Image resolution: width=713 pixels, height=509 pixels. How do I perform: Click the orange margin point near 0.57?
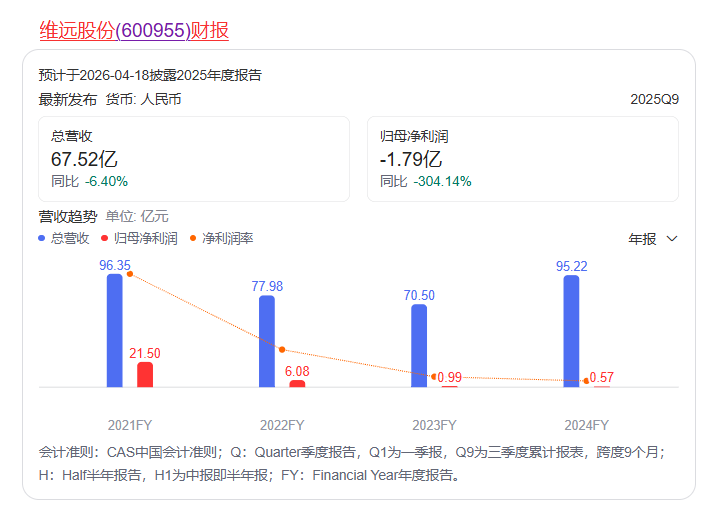(x=586, y=380)
